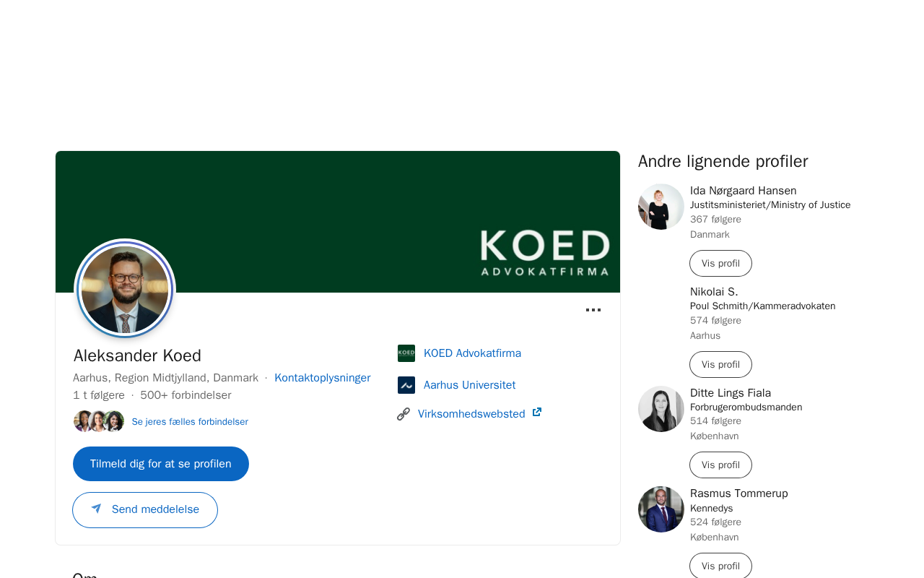Click the paper plane send icon
The width and height of the screenshot is (924, 578).
(96, 509)
